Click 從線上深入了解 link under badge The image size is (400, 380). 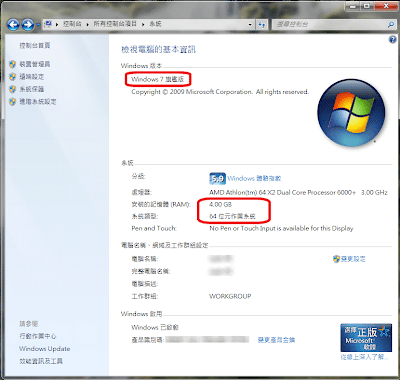[x=364, y=357]
